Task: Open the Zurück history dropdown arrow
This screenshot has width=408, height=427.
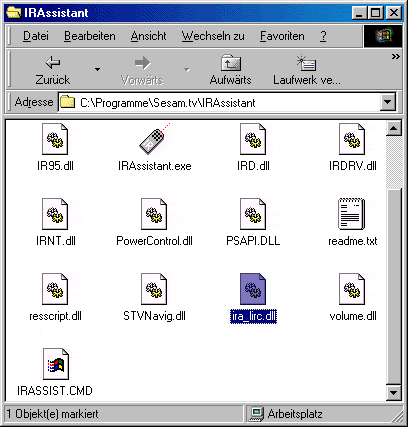Action: [97, 70]
